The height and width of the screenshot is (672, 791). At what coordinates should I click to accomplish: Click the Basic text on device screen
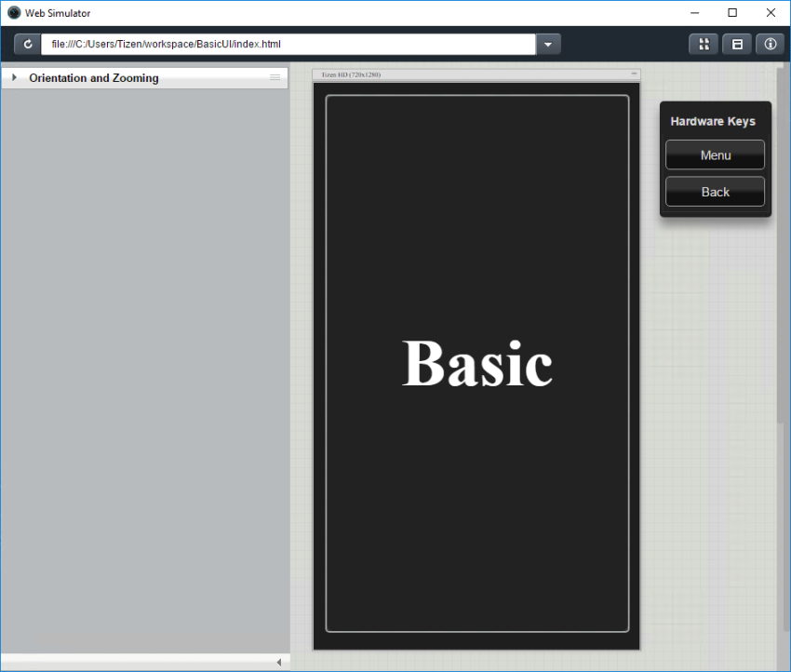(x=476, y=363)
